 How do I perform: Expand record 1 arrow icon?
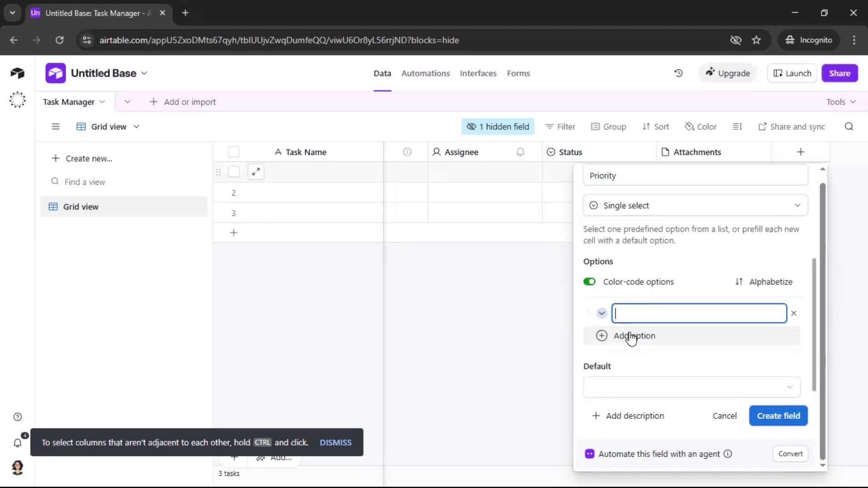(256, 172)
